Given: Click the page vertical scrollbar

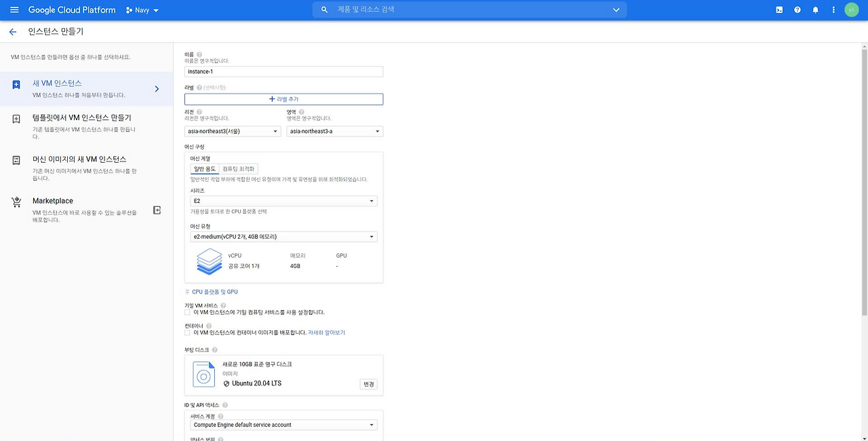Looking at the screenshot, I should coord(864,182).
